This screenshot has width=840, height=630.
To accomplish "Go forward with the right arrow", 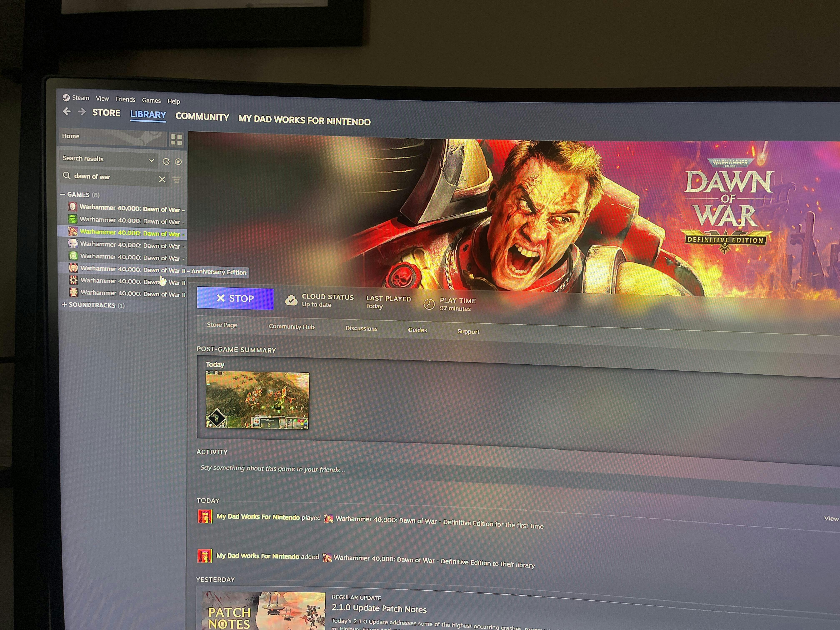I will pyautogui.click(x=82, y=112).
